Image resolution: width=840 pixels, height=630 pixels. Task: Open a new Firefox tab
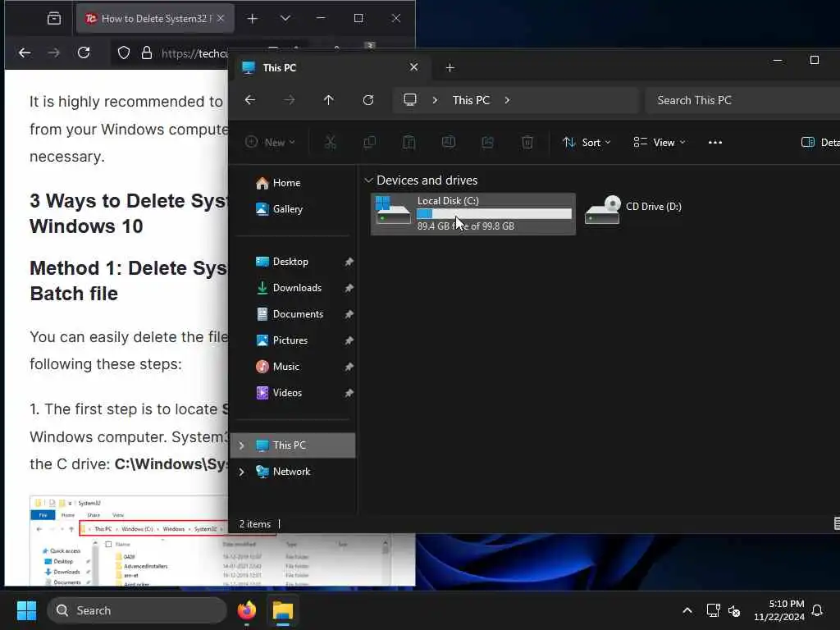(253, 19)
